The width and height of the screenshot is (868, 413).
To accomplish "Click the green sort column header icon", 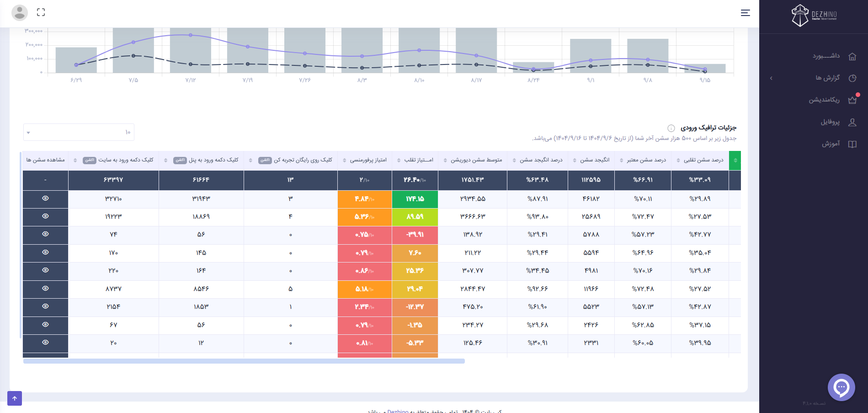I will pyautogui.click(x=735, y=160).
